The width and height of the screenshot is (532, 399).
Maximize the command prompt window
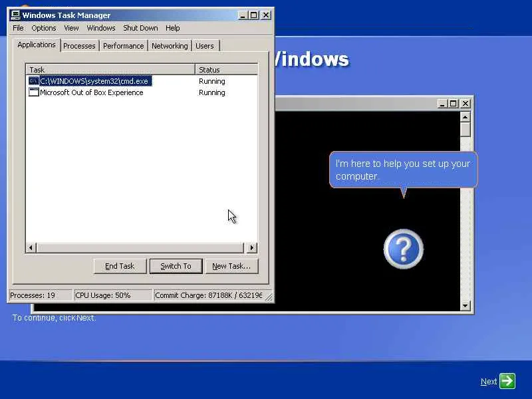(453, 104)
